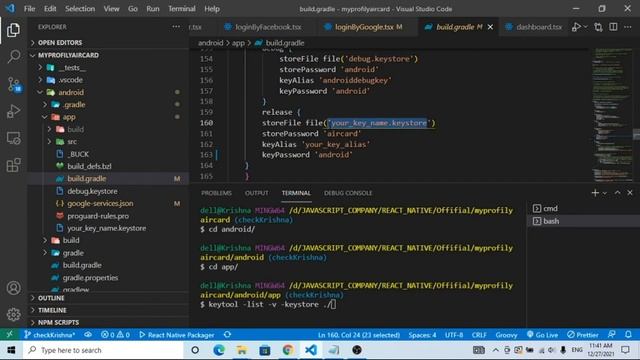Expand the Open Editors section

tap(60, 42)
